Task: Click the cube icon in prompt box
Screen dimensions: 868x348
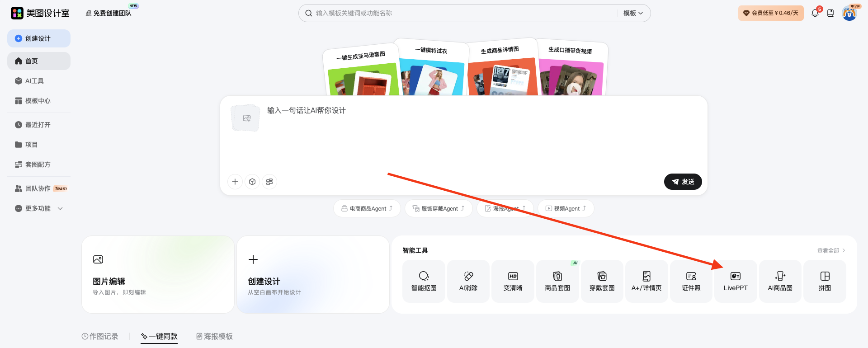Action: [x=252, y=182]
